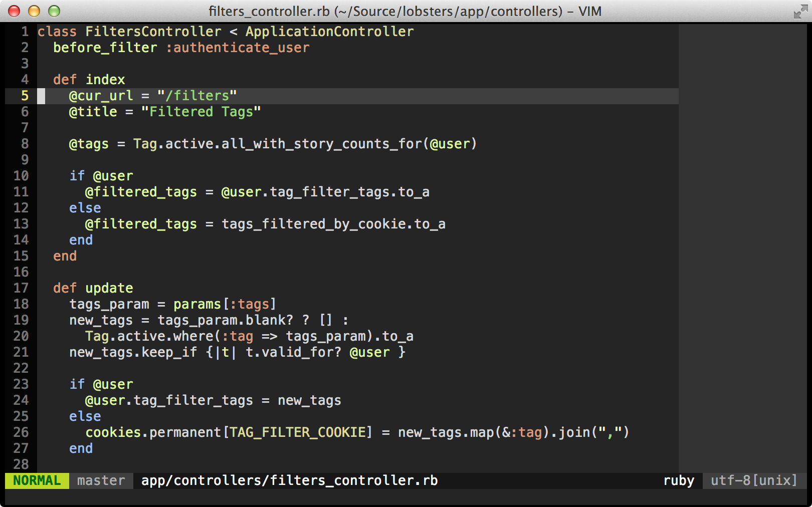Click the @tags variable on line 8

point(89,144)
